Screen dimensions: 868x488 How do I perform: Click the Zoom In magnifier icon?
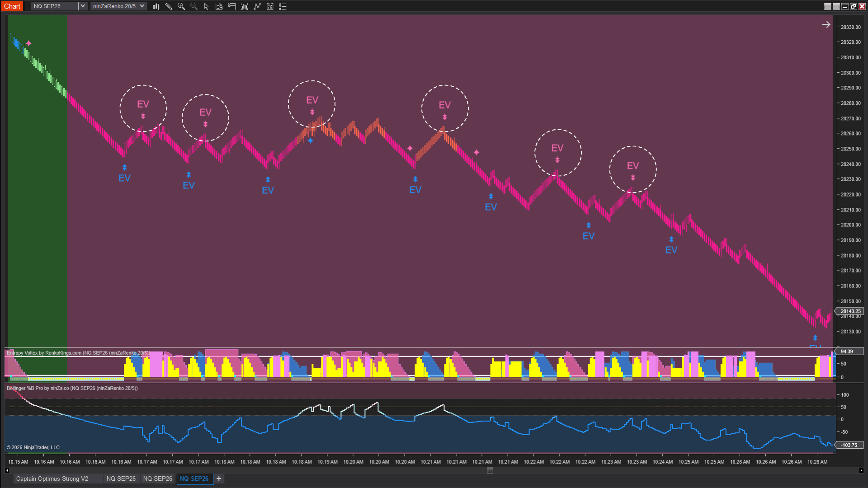(x=181, y=6)
